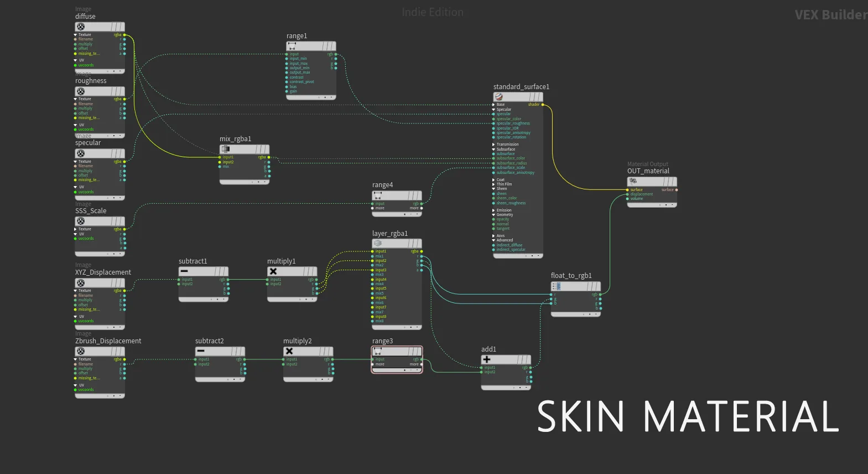Toggle flag stripes on roughness node
This screenshot has width=868, height=474.
click(117, 91)
